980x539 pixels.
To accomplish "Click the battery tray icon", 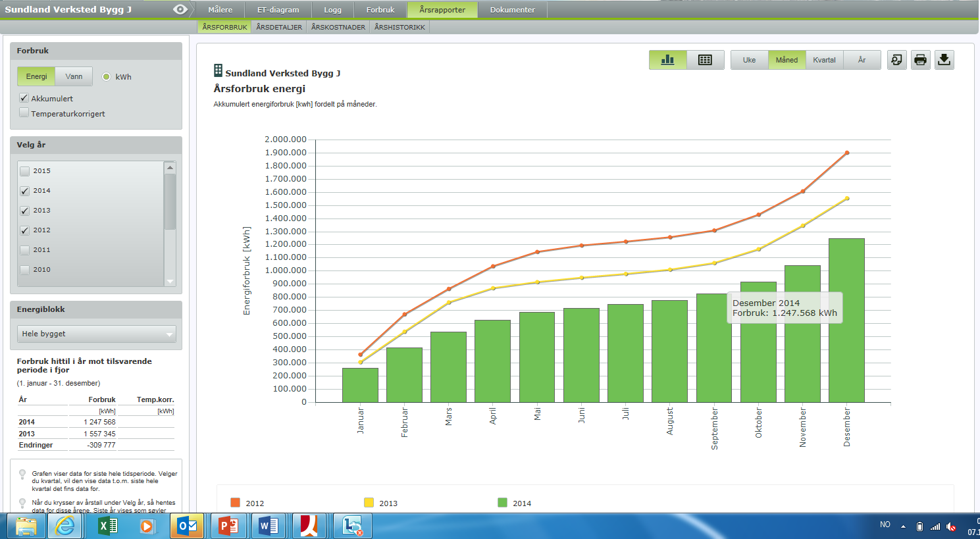I will pyautogui.click(x=919, y=526).
